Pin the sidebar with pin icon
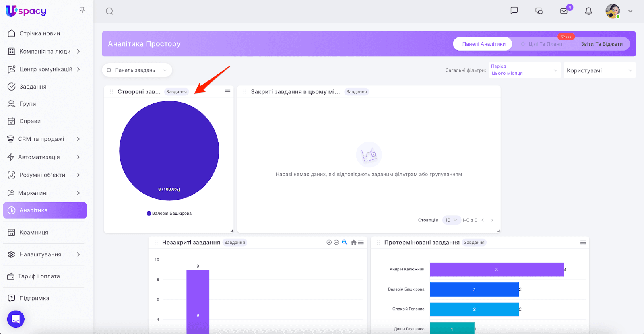Image resolution: width=644 pixels, height=334 pixels. pos(82,10)
